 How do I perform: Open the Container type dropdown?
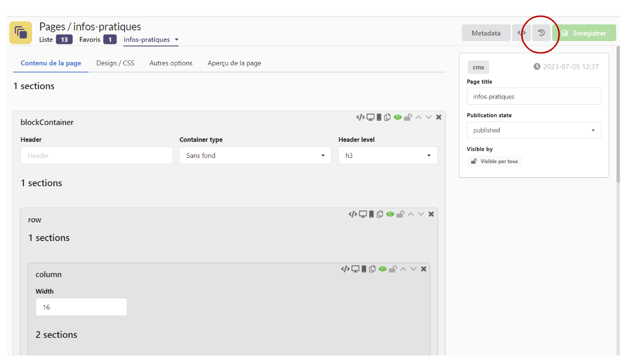pos(255,155)
